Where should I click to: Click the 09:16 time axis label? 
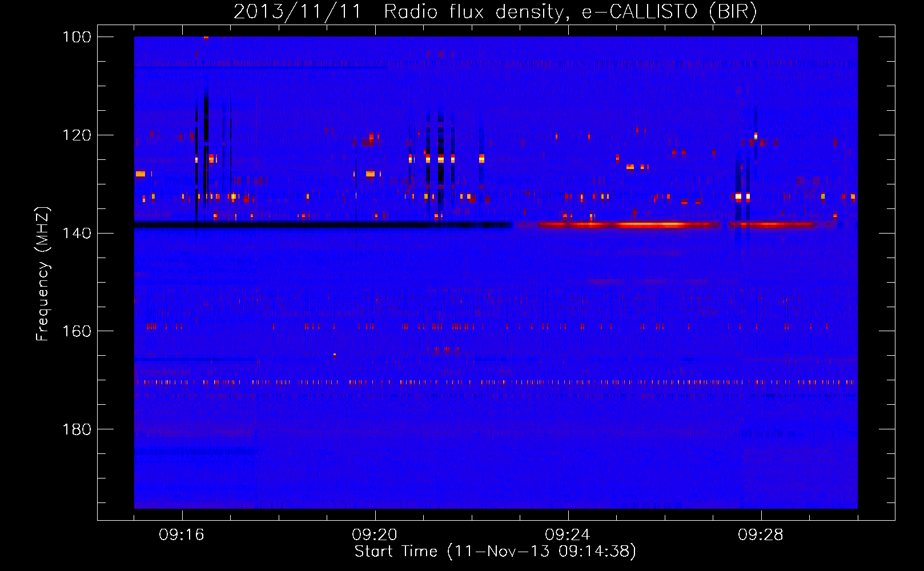(x=182, y=534)
